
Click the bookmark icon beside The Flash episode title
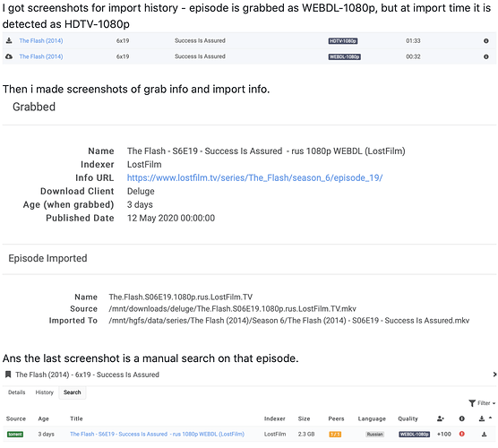(x=8, y=375)
